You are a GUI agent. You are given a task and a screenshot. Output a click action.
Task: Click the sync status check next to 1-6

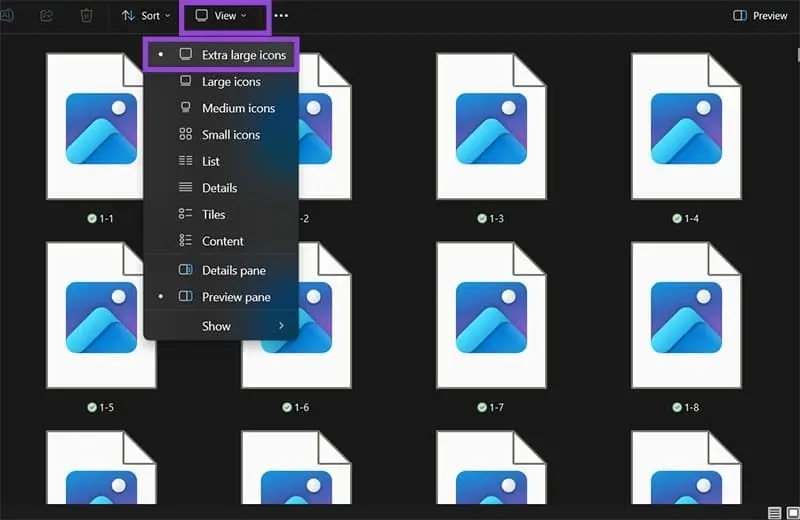click(287, 407)
